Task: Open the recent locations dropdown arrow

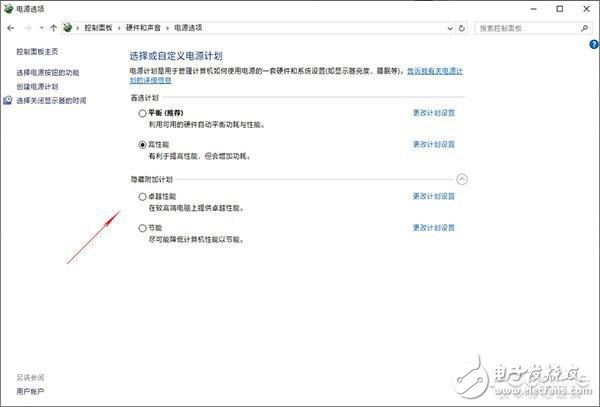Action: 41,28
